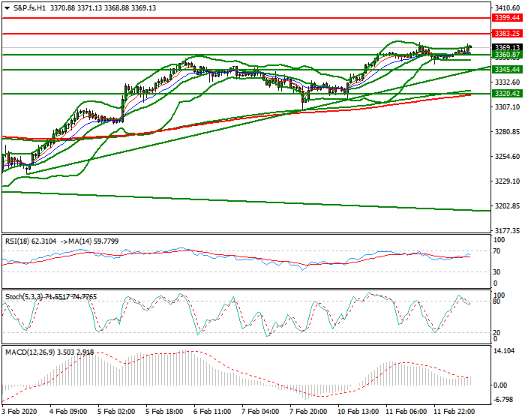
Task: Click the 5 Feb 02:00 time label
Action: (116, 411)
